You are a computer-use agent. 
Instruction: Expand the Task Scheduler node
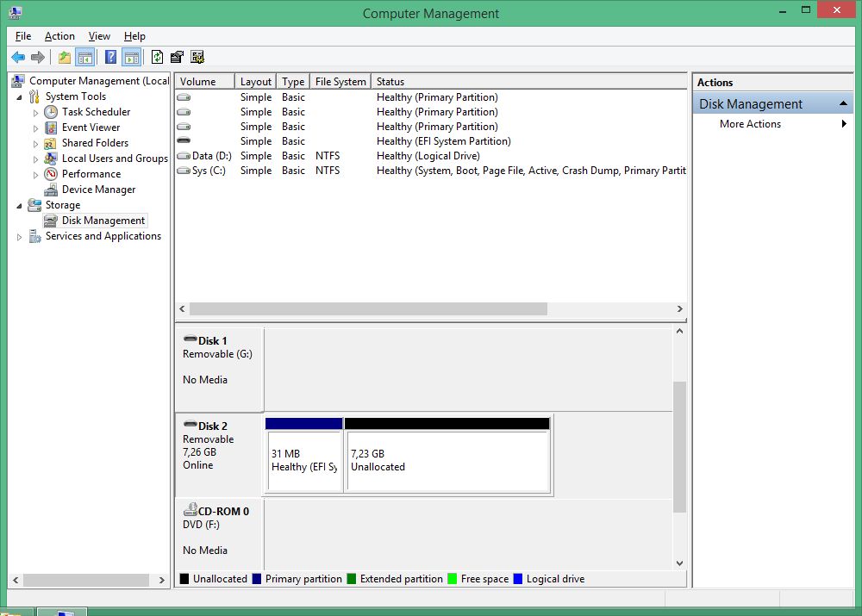[x=35, y=113]
